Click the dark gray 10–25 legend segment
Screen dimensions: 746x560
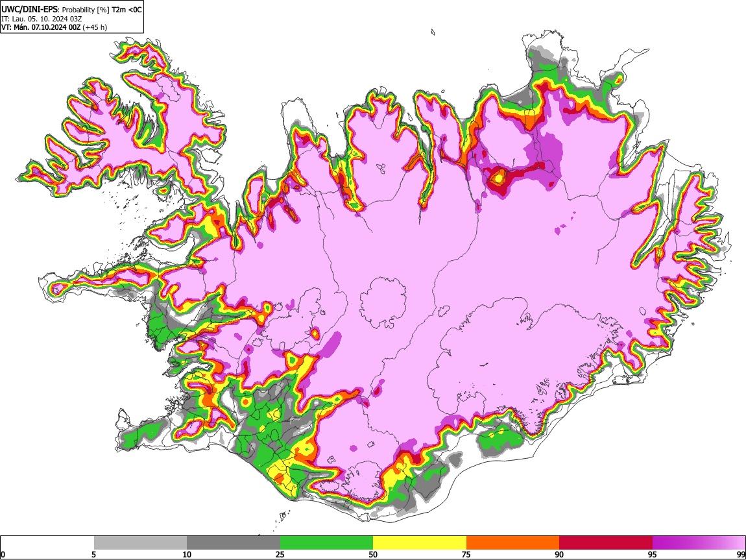[x=234, y=543]
